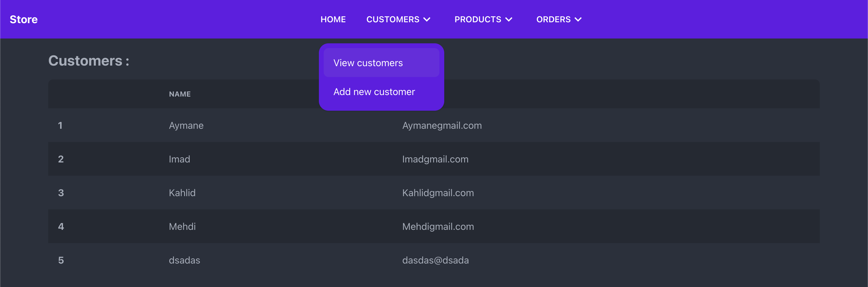Select the Aymane name cell
The width and height of the screenshot is (868, 287).
pyautogui.click(x=186, y=125)
